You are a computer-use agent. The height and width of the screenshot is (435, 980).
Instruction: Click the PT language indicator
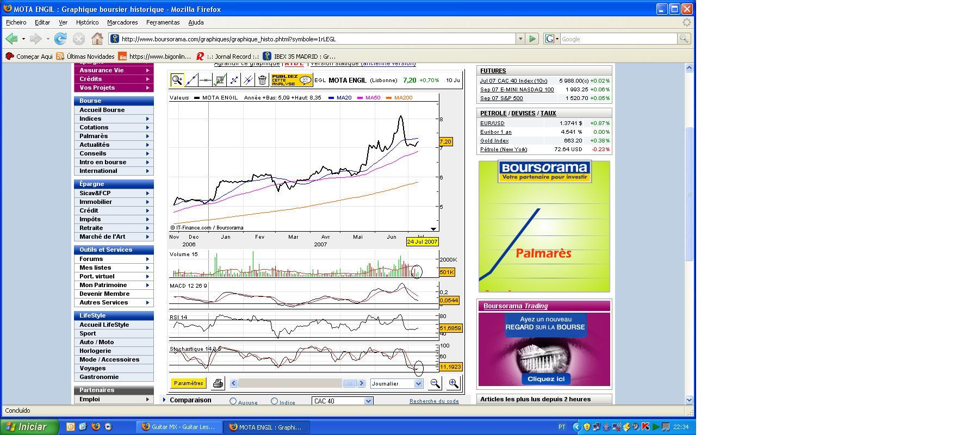point(562,427)
